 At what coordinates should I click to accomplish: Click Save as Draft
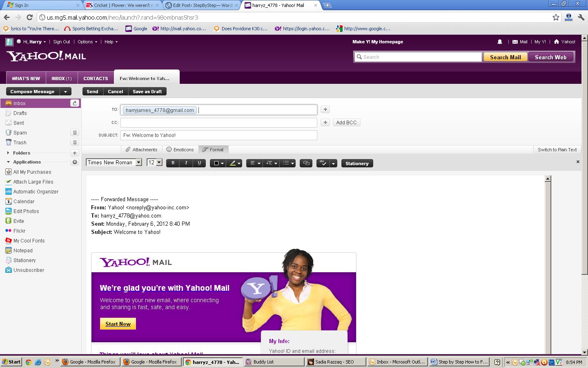click(147, 92)
